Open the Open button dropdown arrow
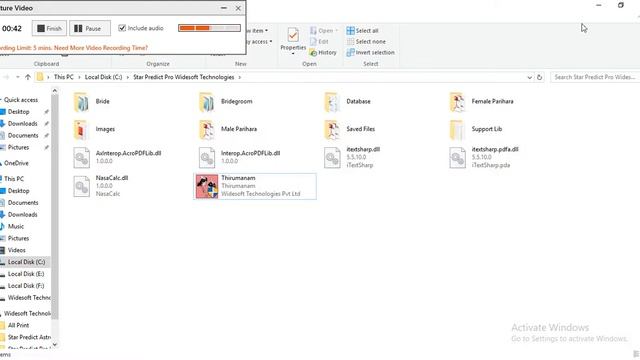This screenshot has width=640, height=360. (x=336, y=31)
